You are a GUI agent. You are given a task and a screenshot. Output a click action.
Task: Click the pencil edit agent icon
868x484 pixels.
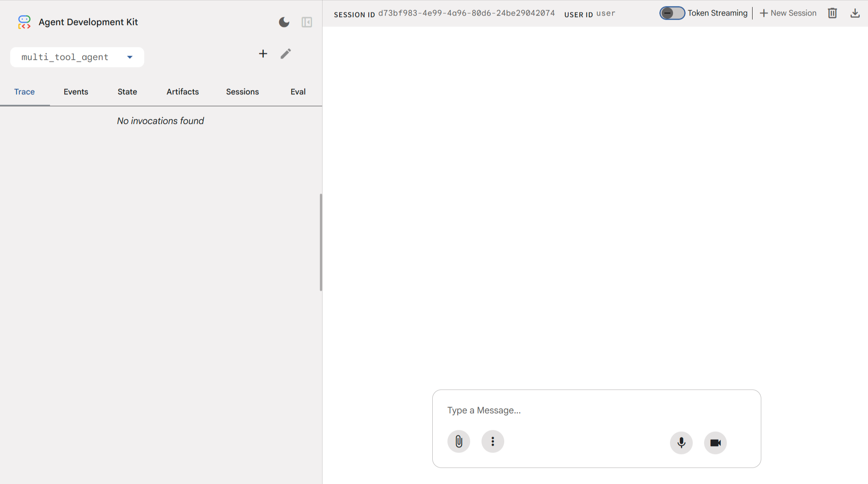286,54
